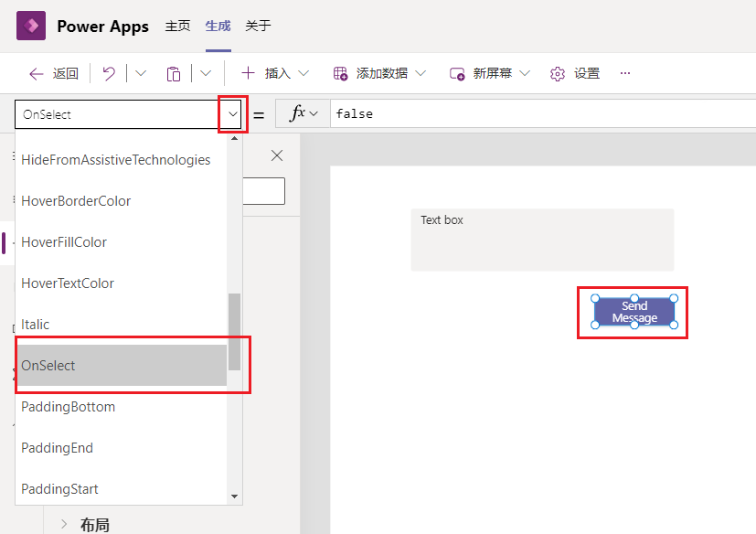The width and height of the screenshot is (756, 534).
Task: Click the formula bar containing false
Action: (x=543, y=114)
